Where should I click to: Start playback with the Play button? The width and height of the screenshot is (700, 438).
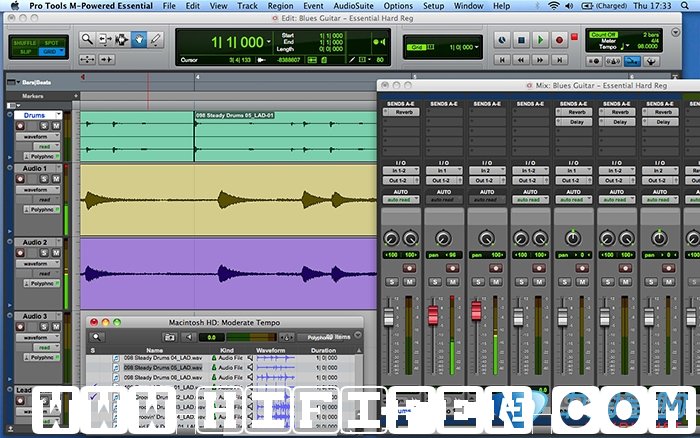click(540, 40)
